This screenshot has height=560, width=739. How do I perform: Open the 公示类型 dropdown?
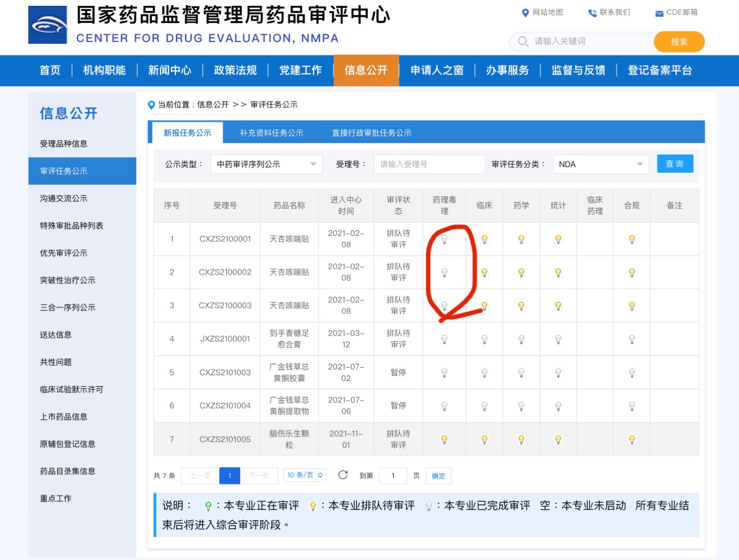click(x=266, y=165)
